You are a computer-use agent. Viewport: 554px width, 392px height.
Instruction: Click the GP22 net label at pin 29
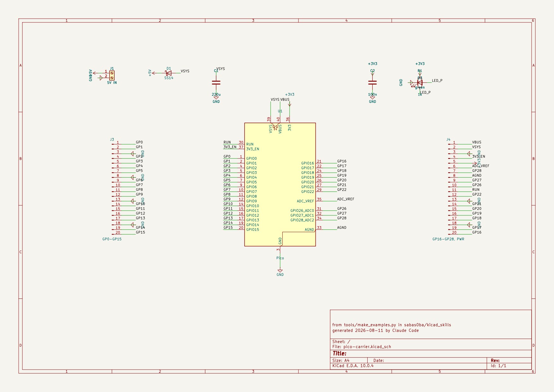[x=341, y=190]
